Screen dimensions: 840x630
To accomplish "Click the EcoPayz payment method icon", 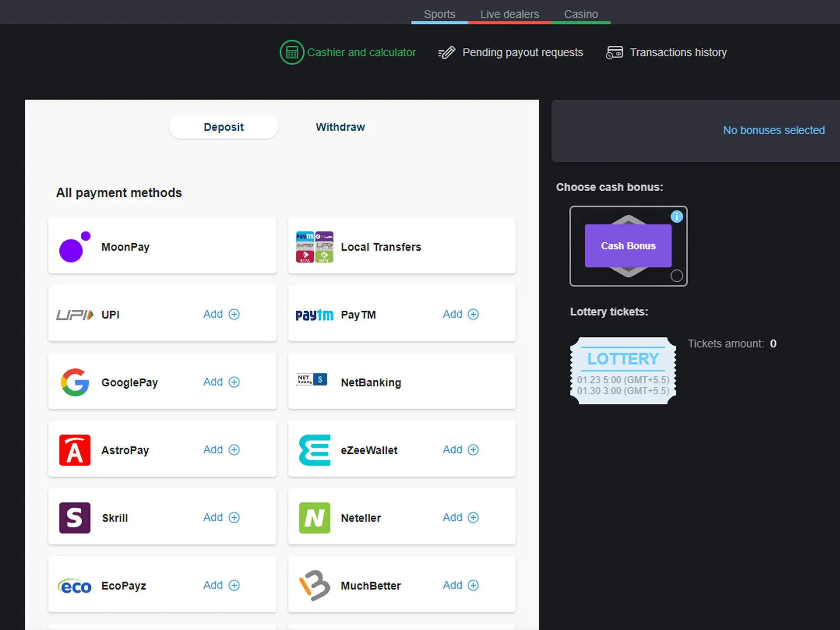I will (x=75, y=585).
